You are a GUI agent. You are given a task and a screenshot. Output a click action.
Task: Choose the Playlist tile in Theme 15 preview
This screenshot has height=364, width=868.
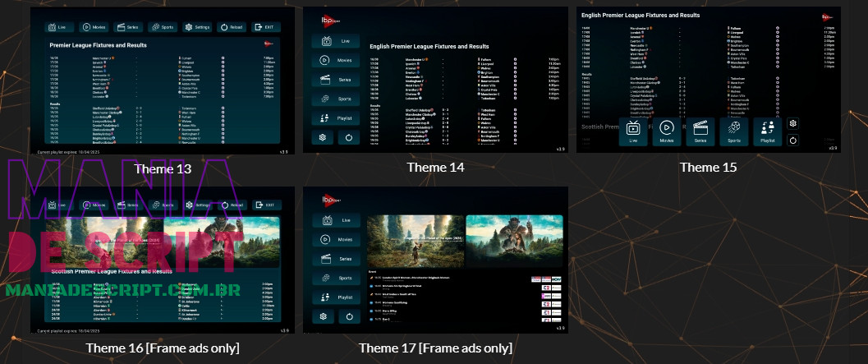pyautogui.click(x=768, y=131)
